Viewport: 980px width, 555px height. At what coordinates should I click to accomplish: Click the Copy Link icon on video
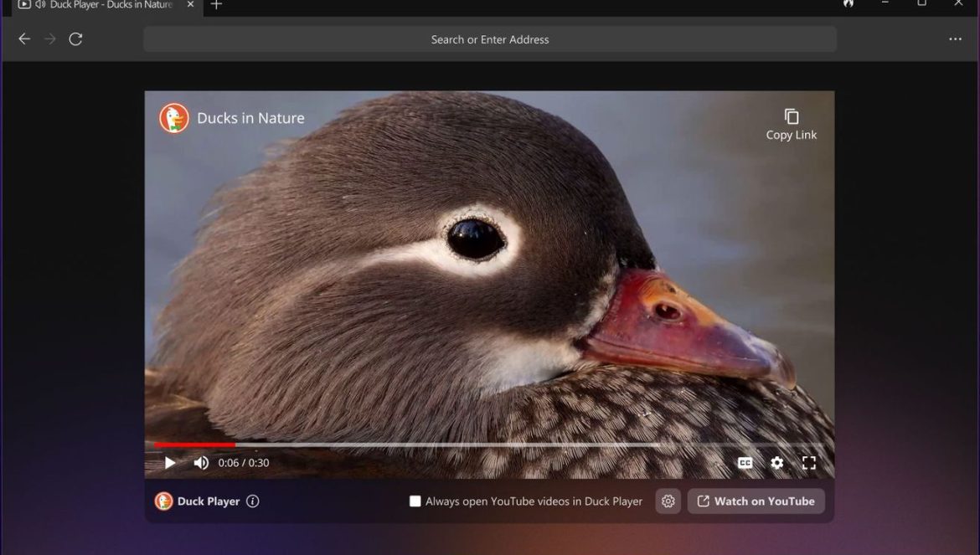point(792,124)
